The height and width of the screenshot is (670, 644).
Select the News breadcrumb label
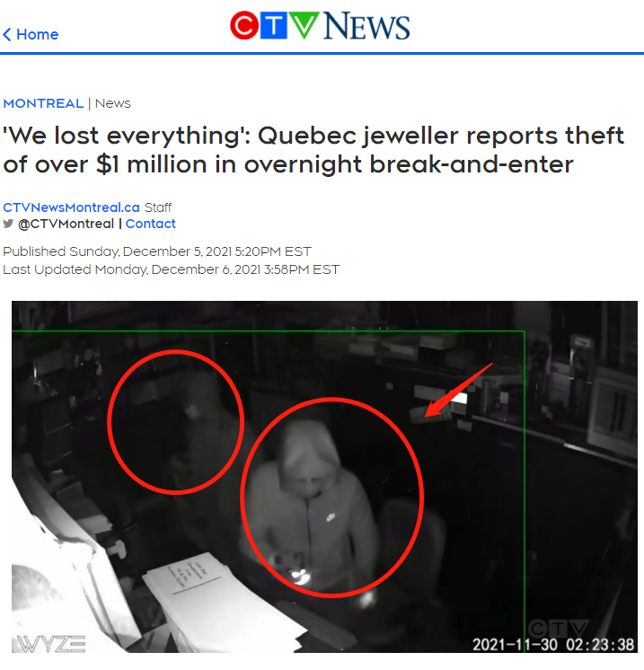coord(113,103)
